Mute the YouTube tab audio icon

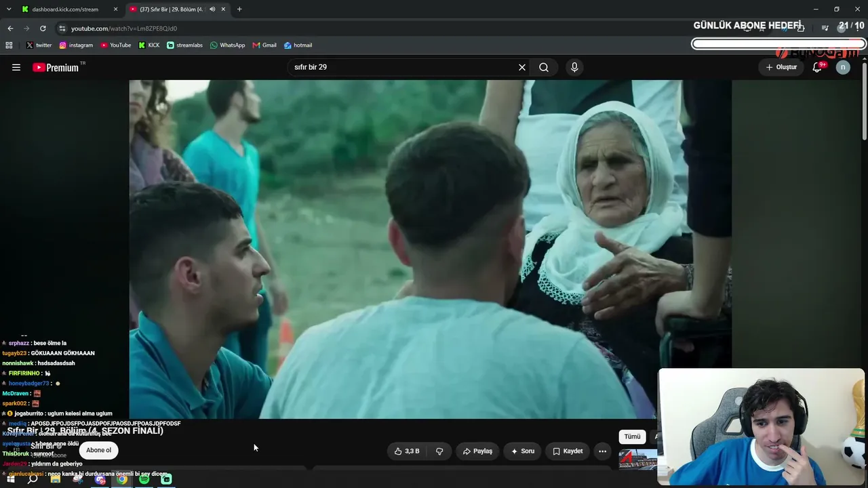pos(212,9)
